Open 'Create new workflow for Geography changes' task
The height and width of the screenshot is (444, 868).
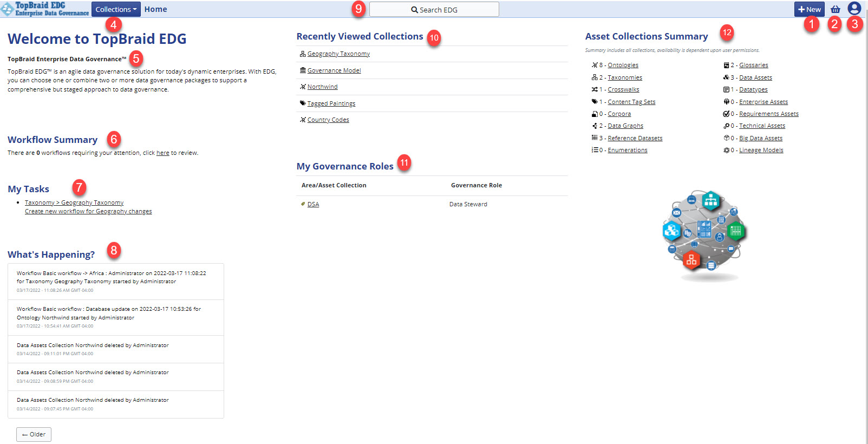point(88,212)
